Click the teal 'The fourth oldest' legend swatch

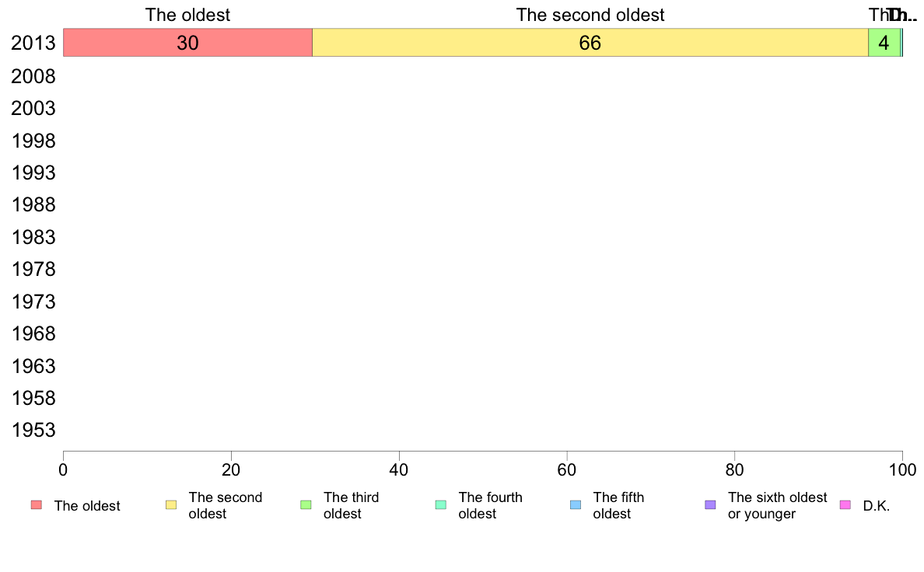pyautogui.click(x=441, y=505)
